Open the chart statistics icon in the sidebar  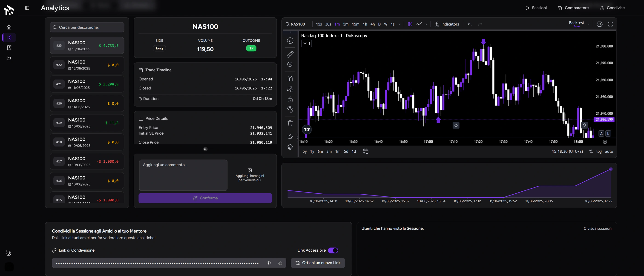pos(9,58)
